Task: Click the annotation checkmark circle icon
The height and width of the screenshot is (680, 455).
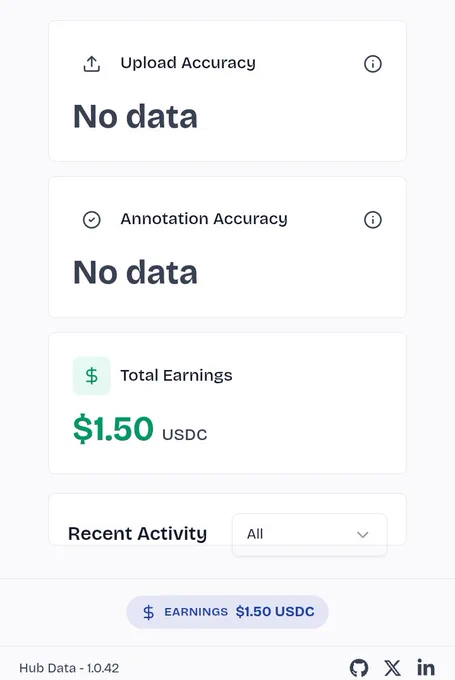Action: (x=92, y=220)
